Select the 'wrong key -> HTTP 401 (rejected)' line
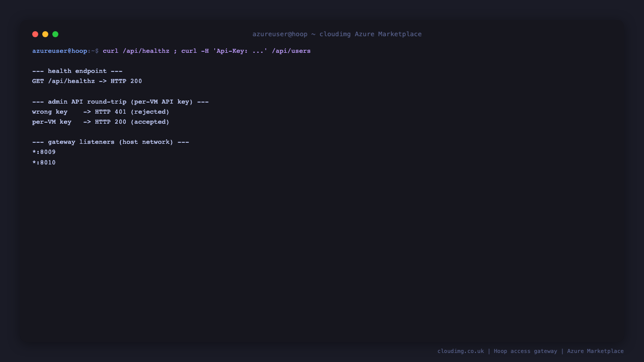Viewport: 644px width, 362px height. pos(101,112)
